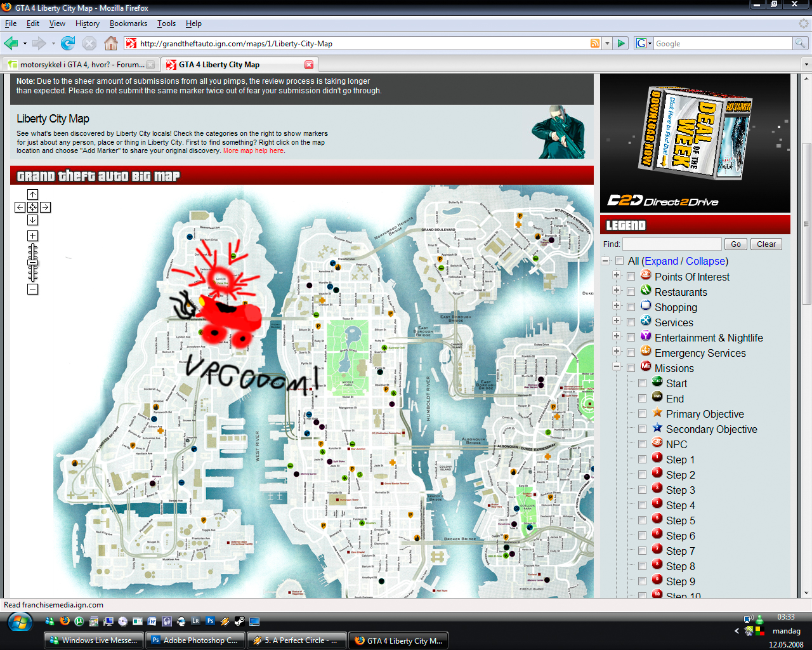Image resolution: width=812 pixels, height=650 pixels.
Task: Click the NPC marker icon in legend
Action: pos(657,442)
